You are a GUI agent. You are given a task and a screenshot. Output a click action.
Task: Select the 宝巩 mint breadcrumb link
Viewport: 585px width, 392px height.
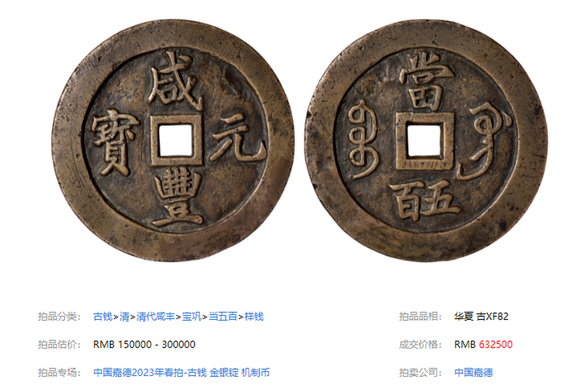click(x=192, y=316)
